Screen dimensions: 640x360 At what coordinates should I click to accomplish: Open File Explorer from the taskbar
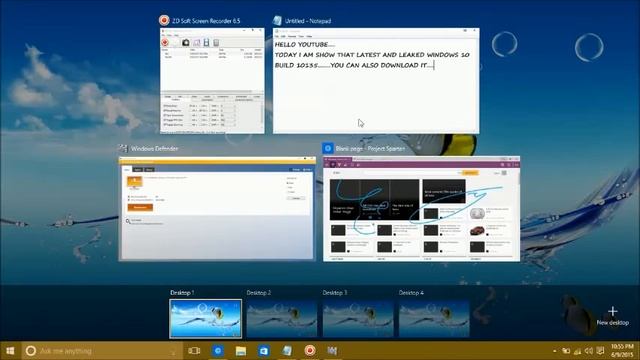(241, 351)
